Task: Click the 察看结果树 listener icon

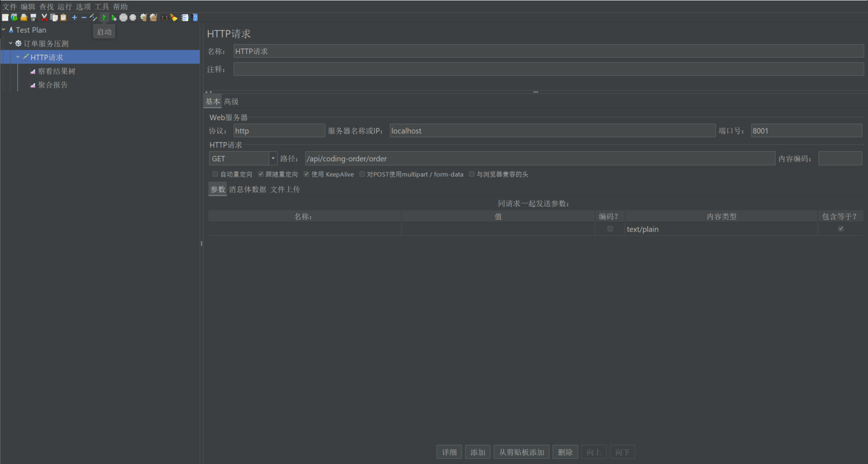Action: click(x=33, y=71)
